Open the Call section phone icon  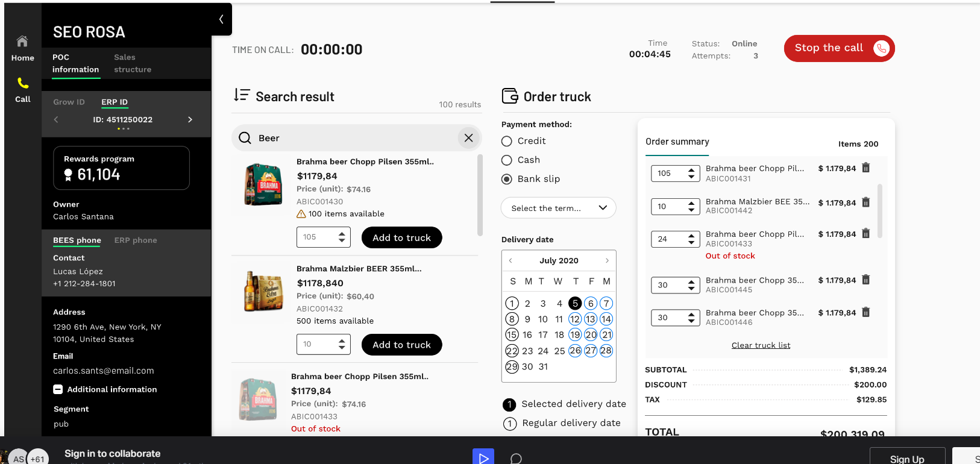pyautogui.click(x=23, y=83)
